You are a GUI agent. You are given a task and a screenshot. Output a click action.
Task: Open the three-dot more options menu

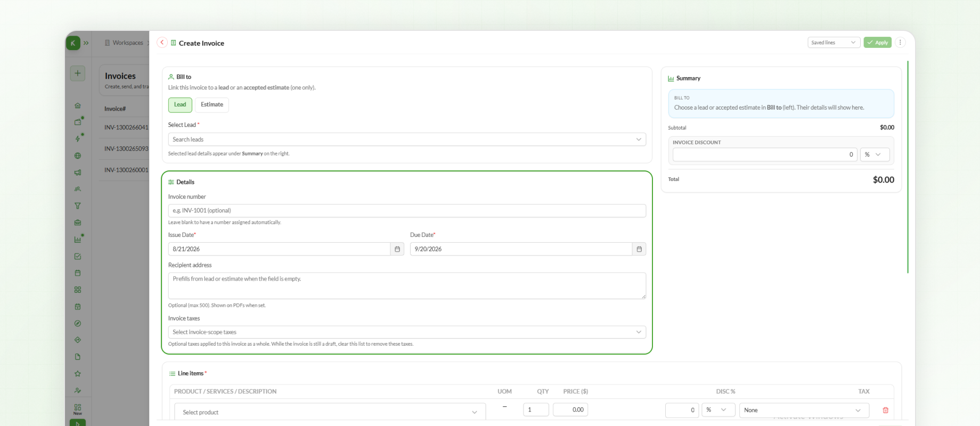(x=900, y=43)
